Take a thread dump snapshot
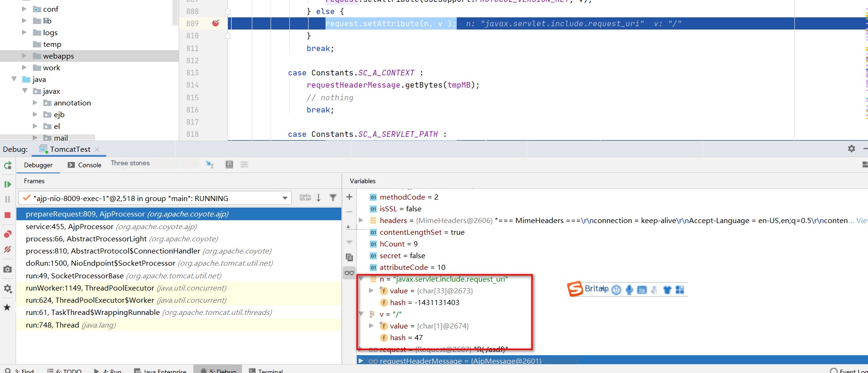 tap(8, 269)
